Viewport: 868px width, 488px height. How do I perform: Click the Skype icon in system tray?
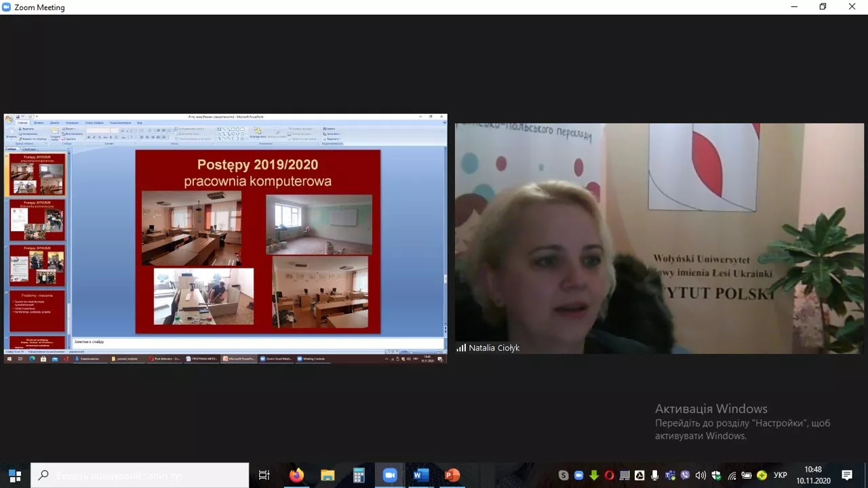pyautogui.click(x=564, y=475)
